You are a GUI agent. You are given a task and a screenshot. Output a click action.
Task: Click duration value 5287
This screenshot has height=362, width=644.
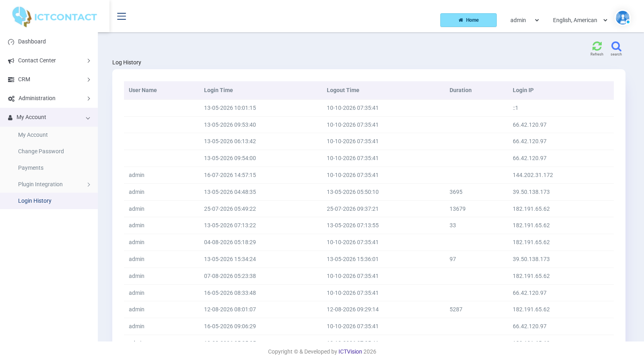click(456, 309)
